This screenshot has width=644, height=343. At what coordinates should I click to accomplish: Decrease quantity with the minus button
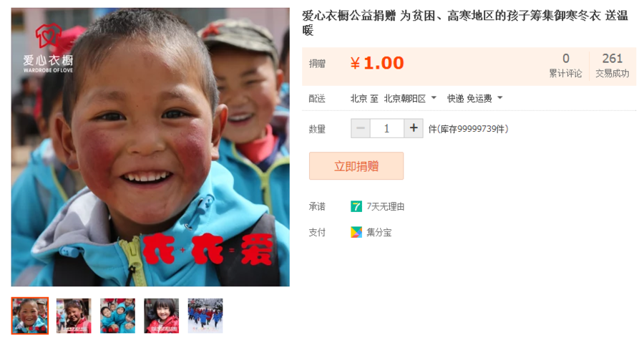pyautogui.click(x=361, y=129)
